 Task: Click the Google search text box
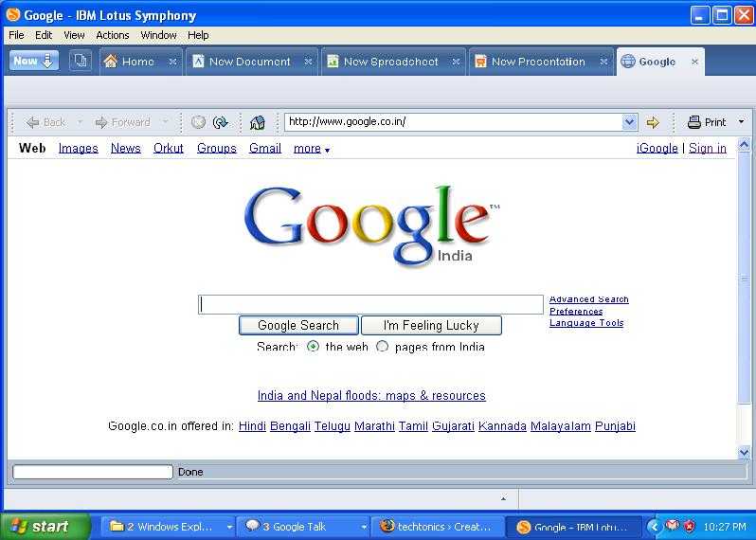tap(370, 305)
